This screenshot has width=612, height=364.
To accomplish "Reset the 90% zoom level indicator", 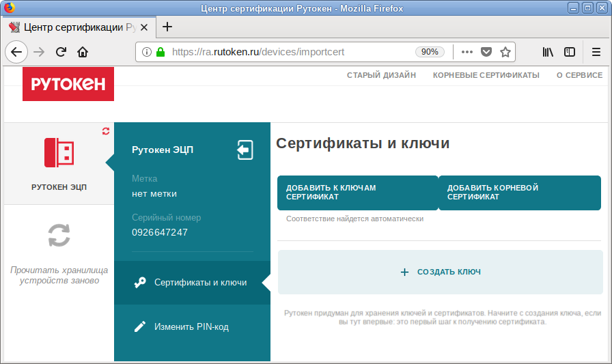I will coord(430,52).
